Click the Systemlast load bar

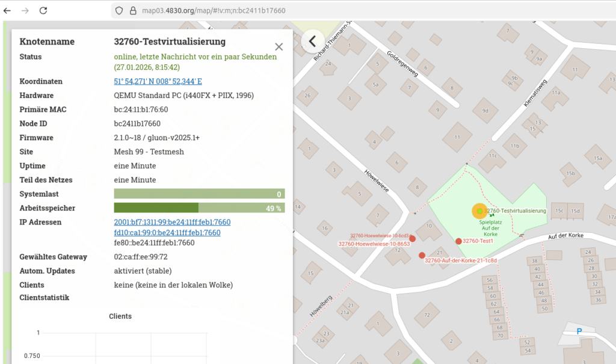199,194
